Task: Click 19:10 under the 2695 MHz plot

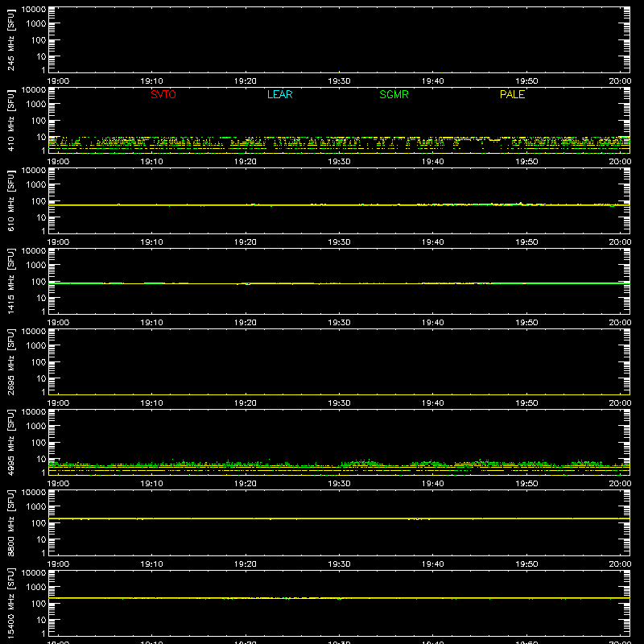Action: click(x=151, y=403)
